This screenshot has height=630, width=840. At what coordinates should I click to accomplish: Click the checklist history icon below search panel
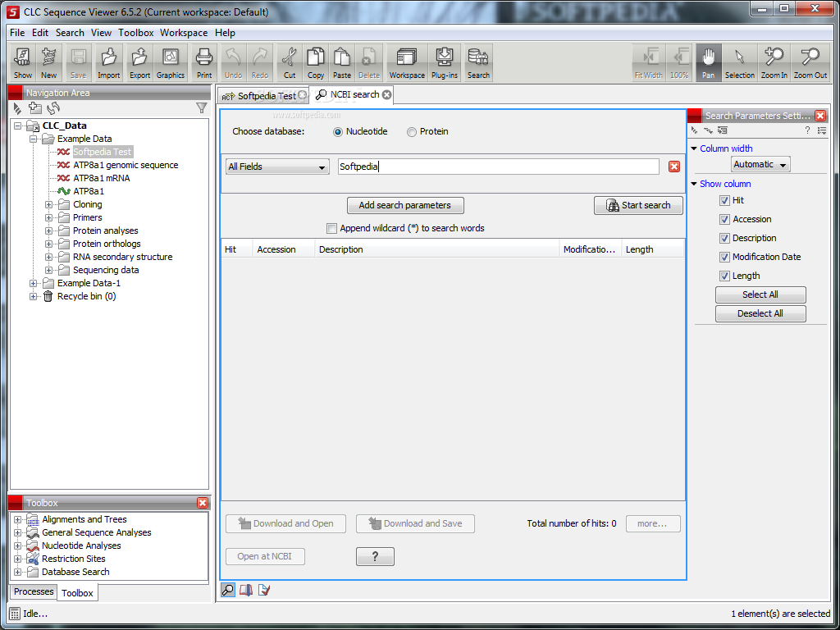tap(264, 591)
